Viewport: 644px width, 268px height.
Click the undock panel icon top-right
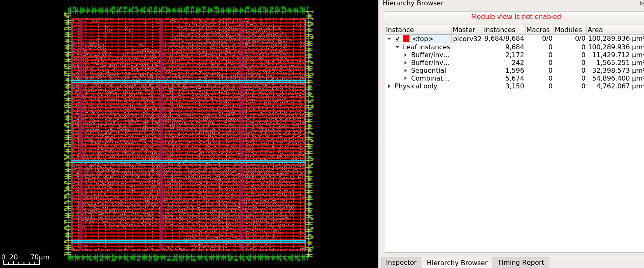(x=641, y=3)
